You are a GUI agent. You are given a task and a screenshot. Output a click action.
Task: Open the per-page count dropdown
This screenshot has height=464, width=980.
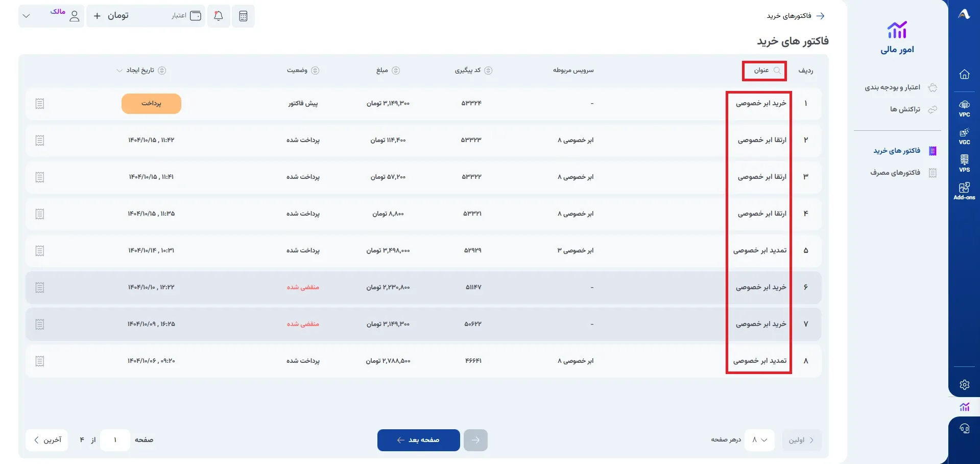pyautogui.click(x=759, y=440)
